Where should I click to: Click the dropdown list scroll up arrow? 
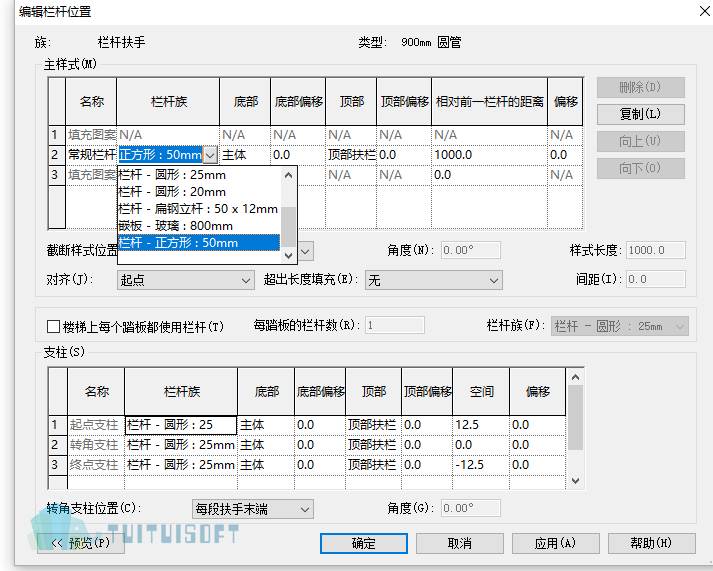pyautogui.click(x=288, y=175)
